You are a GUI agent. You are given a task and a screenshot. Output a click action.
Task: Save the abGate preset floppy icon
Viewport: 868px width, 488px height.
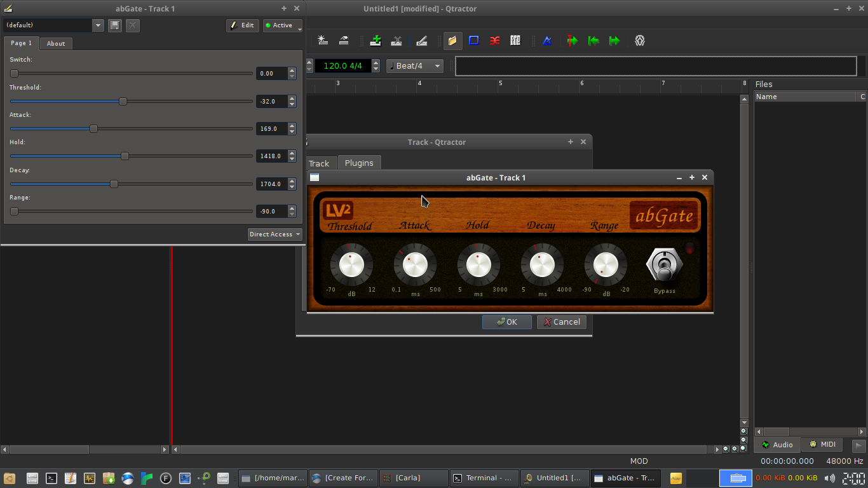coord(115,25)
